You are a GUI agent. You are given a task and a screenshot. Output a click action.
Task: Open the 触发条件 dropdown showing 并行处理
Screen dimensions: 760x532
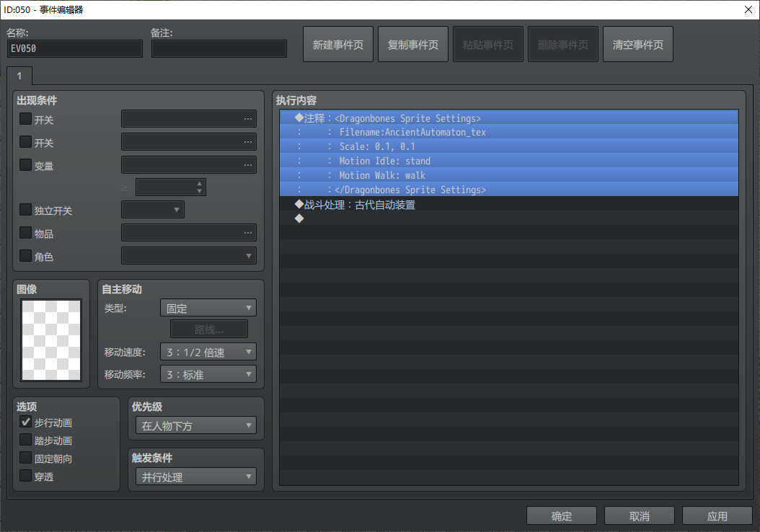[x=196, y=476]
